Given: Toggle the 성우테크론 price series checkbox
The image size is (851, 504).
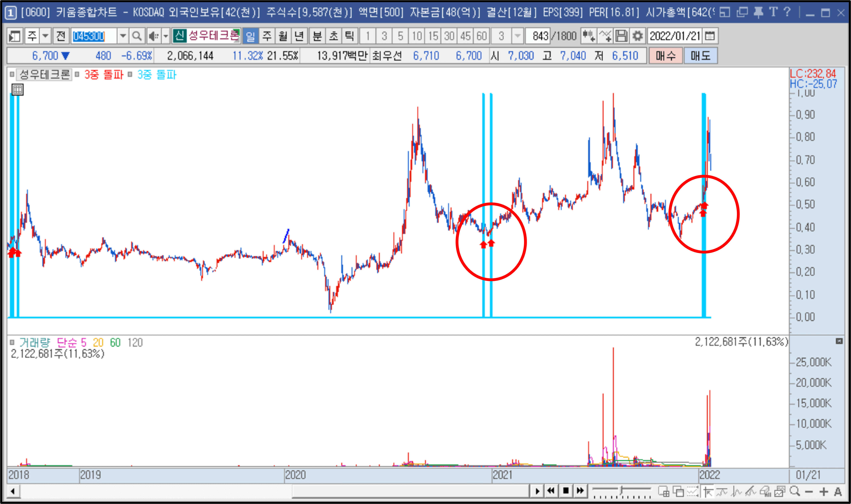Looking at the screenshot, I should [12, 74].
